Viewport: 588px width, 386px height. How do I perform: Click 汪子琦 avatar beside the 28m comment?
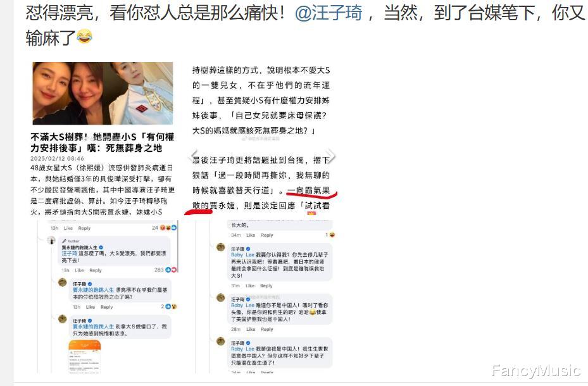coord(221,298)
